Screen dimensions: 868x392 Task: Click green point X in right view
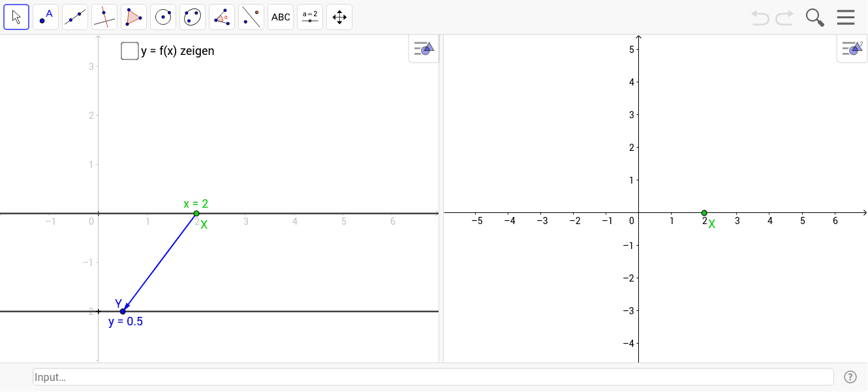tap(704, 213)
